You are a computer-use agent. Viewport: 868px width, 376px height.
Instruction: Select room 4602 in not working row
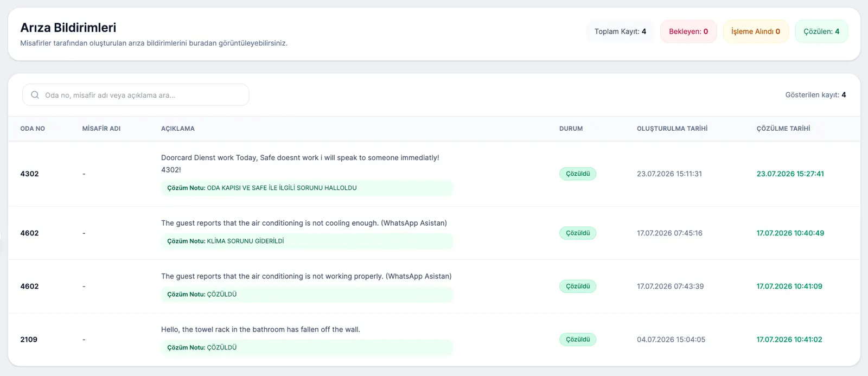[x=29, y=286]
